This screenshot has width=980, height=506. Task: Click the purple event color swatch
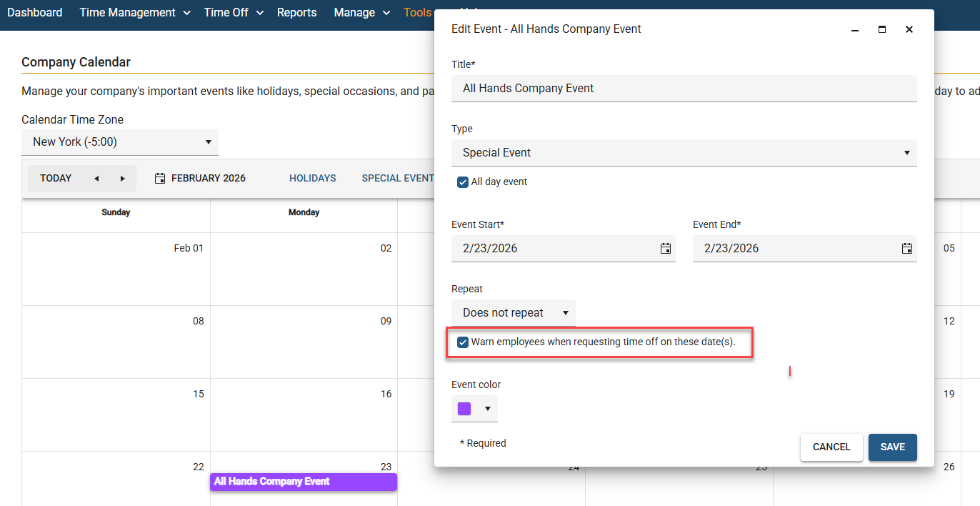[464, 409]
